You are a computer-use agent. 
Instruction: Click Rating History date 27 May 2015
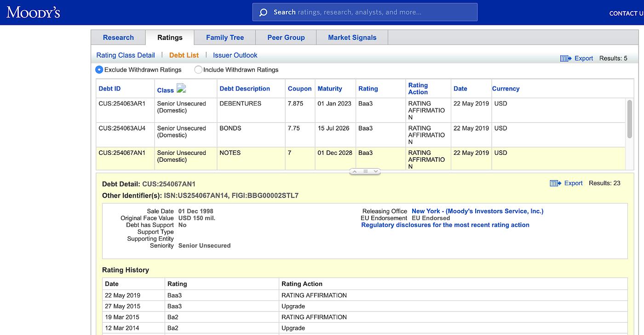(x=122, y=307)
